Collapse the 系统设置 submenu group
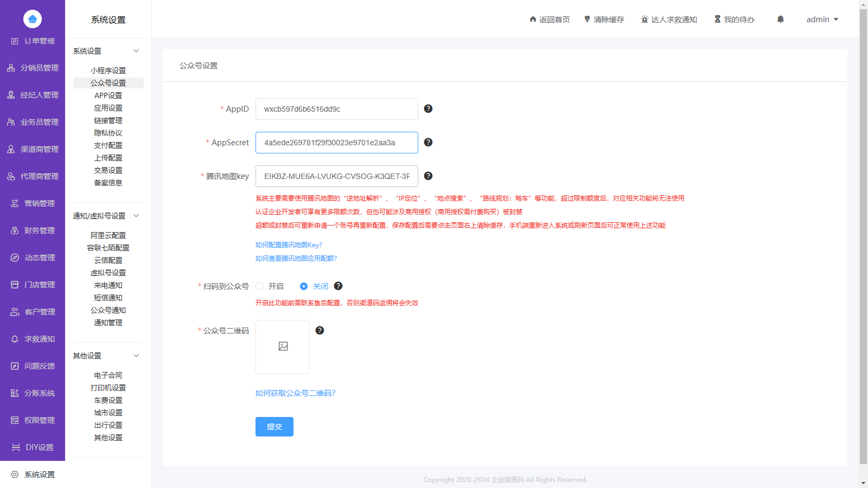868x488 pixels. tap(136, 51)
